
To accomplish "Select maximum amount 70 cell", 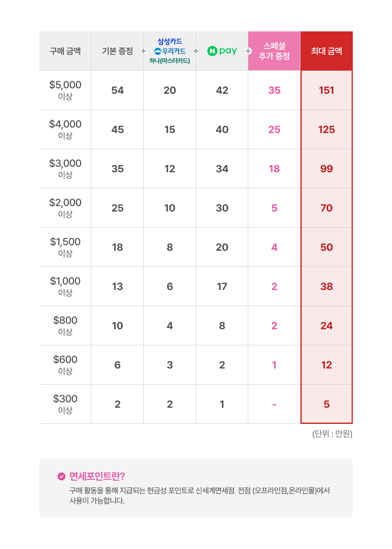I will coord(327,208).
